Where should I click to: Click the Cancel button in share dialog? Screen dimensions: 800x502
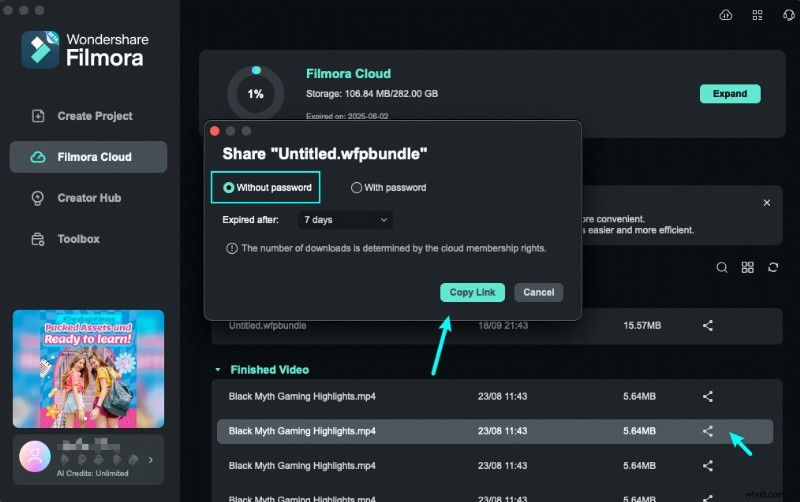click(538, 292)
